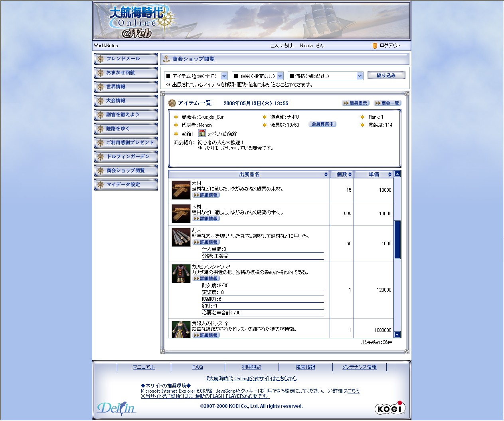Open 詳細情報 for カリビアンシャツ
The width and height of the screenshot is (504, 421).
[x=206, y=279]
